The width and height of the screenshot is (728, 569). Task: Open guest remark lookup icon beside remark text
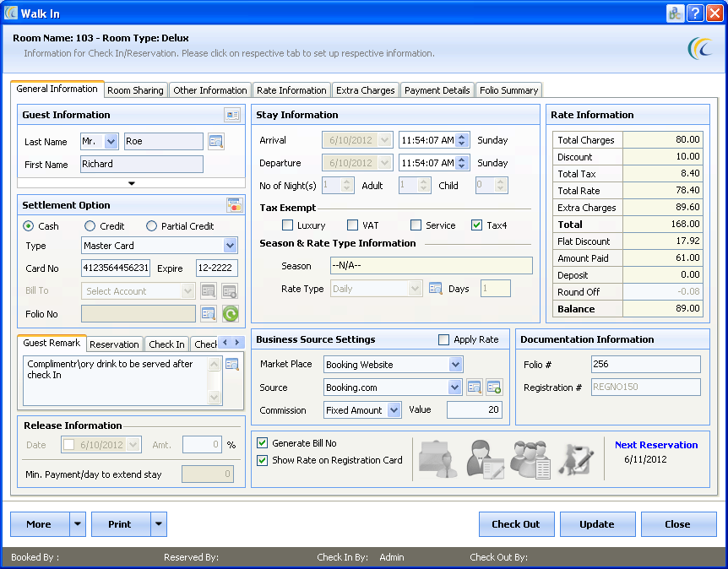click(231, 364)
